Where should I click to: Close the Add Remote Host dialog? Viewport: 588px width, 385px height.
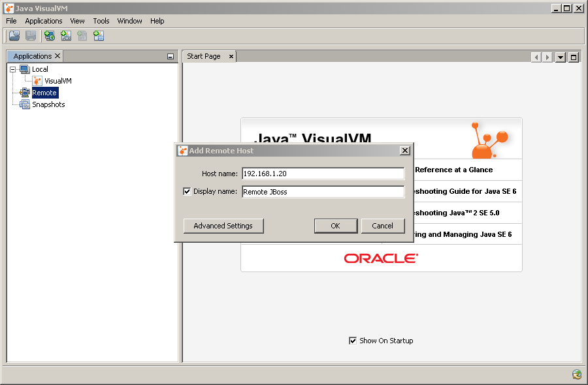405,151
